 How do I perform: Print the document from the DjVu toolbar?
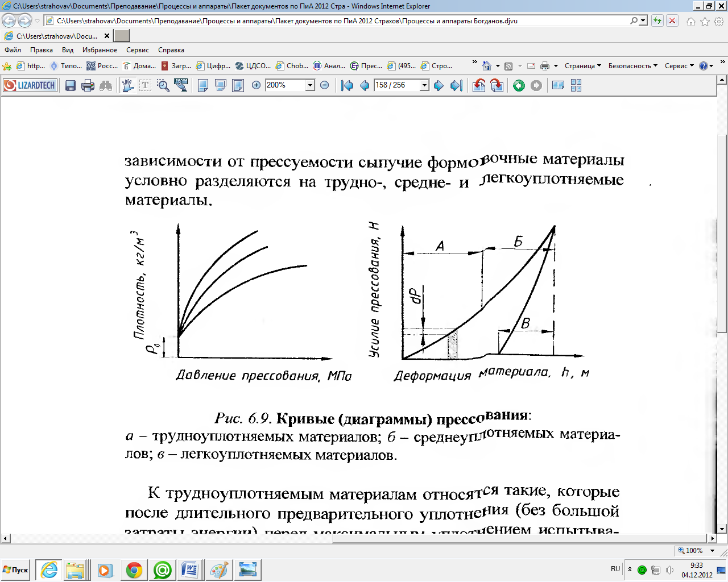click(x=88, y=85)
